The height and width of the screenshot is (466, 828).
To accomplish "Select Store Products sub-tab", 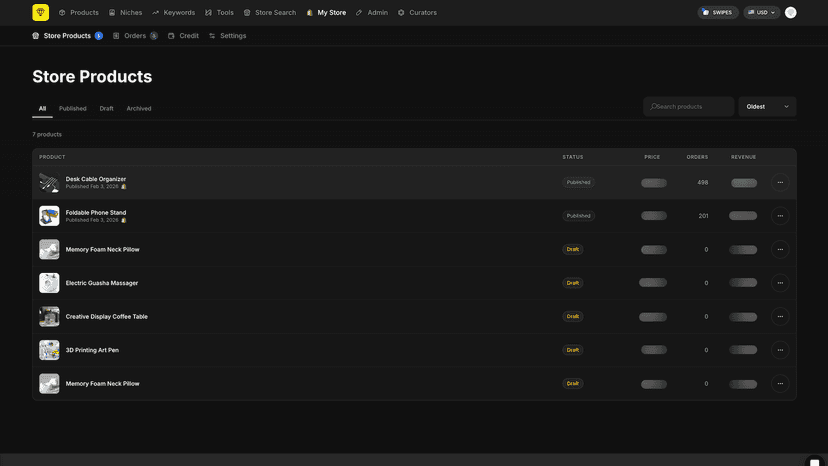I will pyautogui.click(x=67, y=36).
